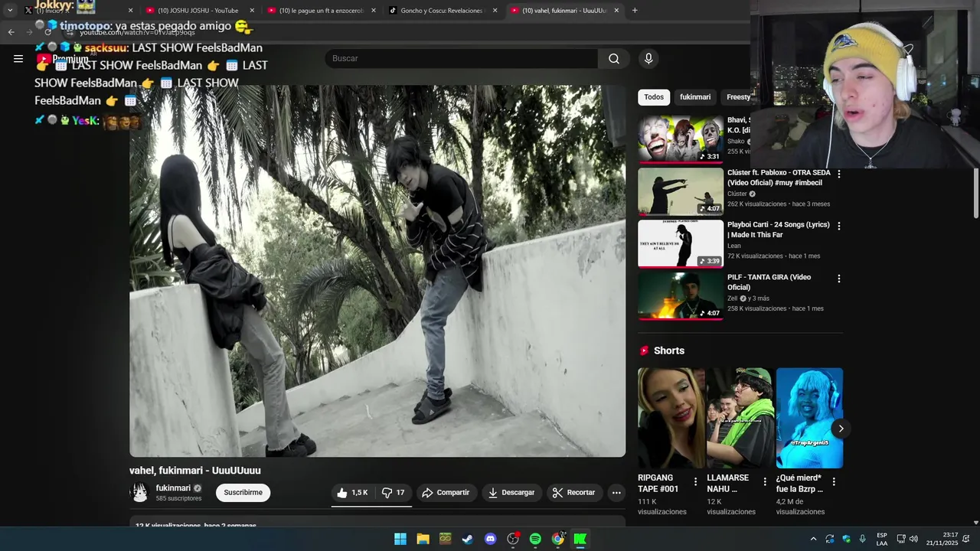
Task: Open more actions three-dot menu under video
Action: point(616,493)
